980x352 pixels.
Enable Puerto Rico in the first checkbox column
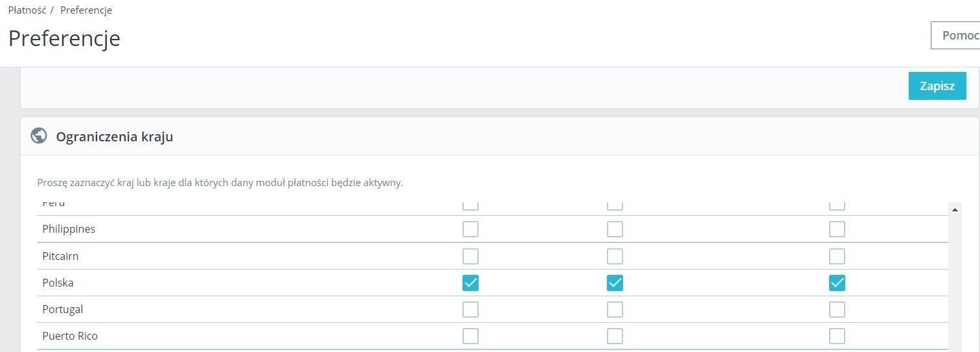pyautogui.click(x=471, y=336)
